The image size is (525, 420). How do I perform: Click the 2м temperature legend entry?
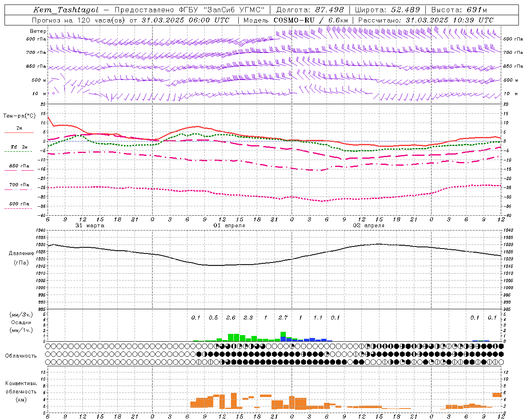coord(19,128)
